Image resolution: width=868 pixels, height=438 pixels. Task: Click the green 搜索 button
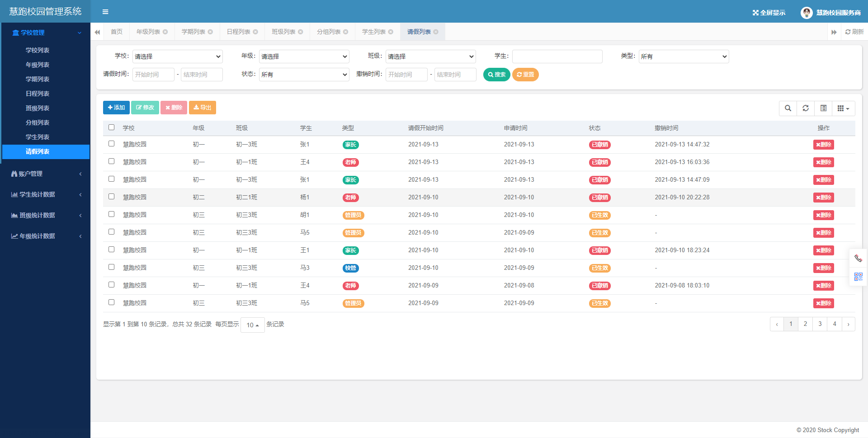tap(496, 75)
